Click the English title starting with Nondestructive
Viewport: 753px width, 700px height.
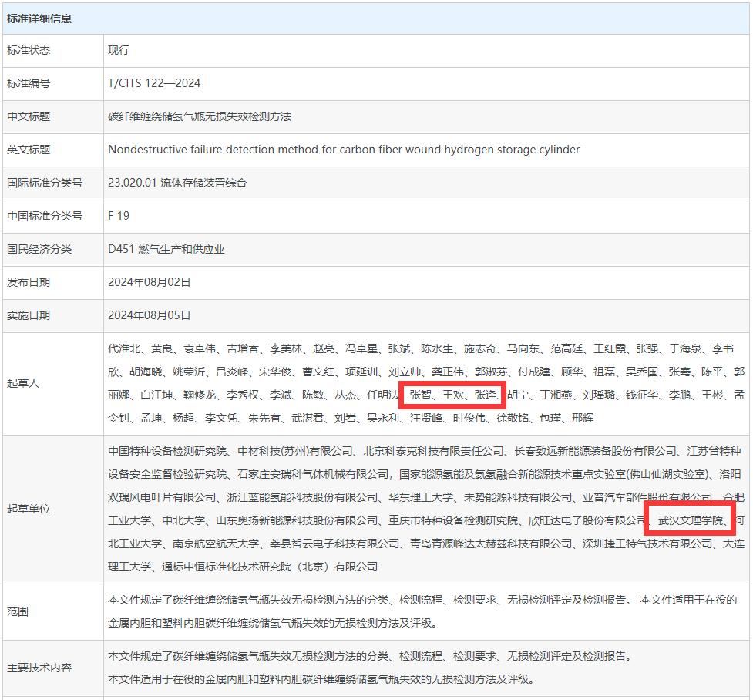point(344,150)
